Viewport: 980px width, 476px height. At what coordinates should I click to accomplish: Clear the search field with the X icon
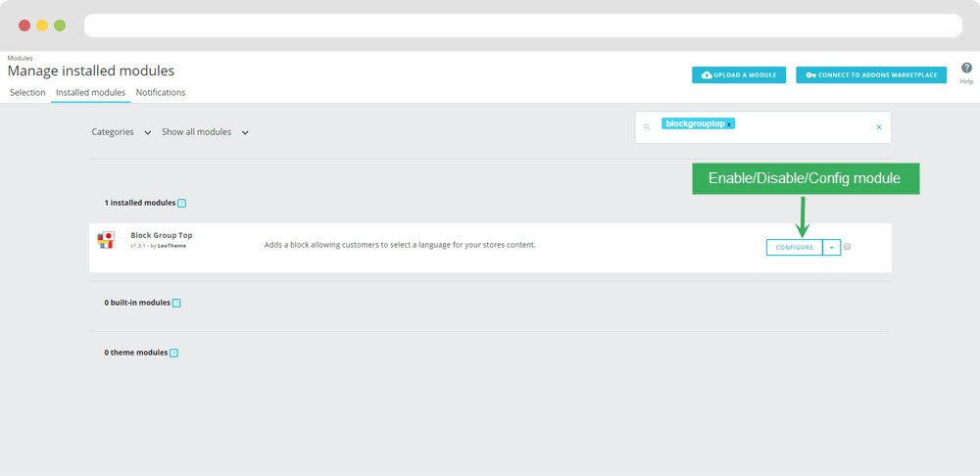tap(878, 127)
